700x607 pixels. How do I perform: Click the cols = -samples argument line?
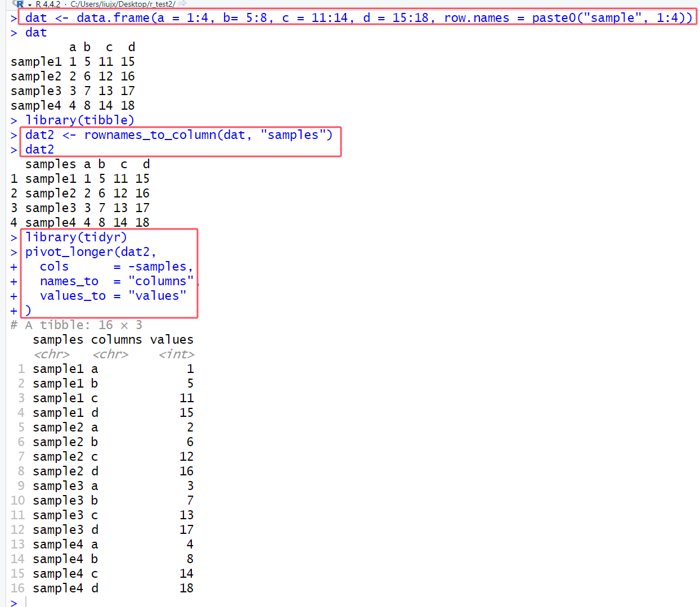click(x=116, y=267)
